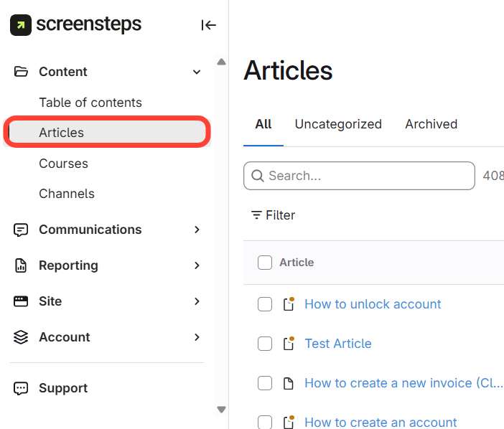Click the Reporting chart icon
The image size is (504, 429).
pyautogui.click(x=21, y=265)
